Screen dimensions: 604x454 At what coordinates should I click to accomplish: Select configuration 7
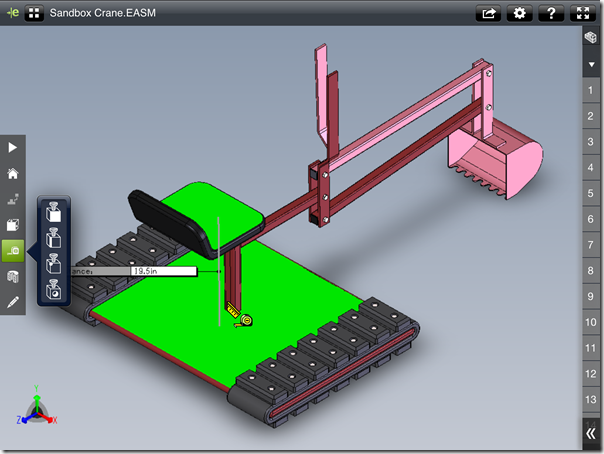pos(591,245)
